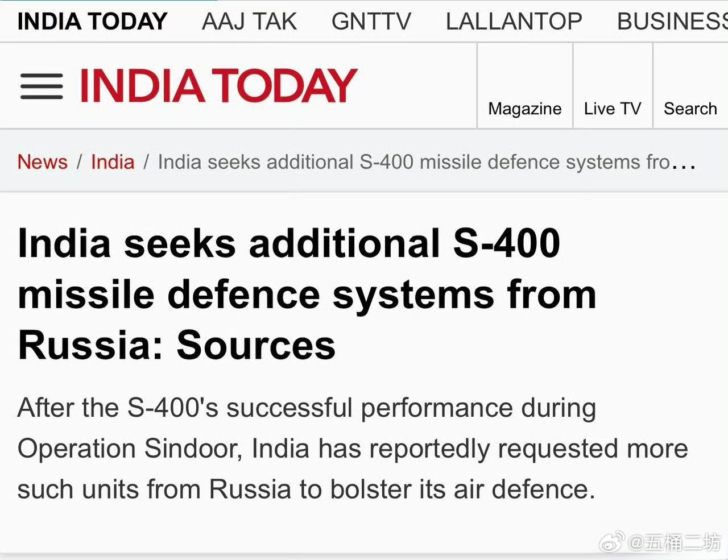The height and width of the screenshot is (560, 728).
Task: Switch to the GNTTV tab
Action: [371, 22]
